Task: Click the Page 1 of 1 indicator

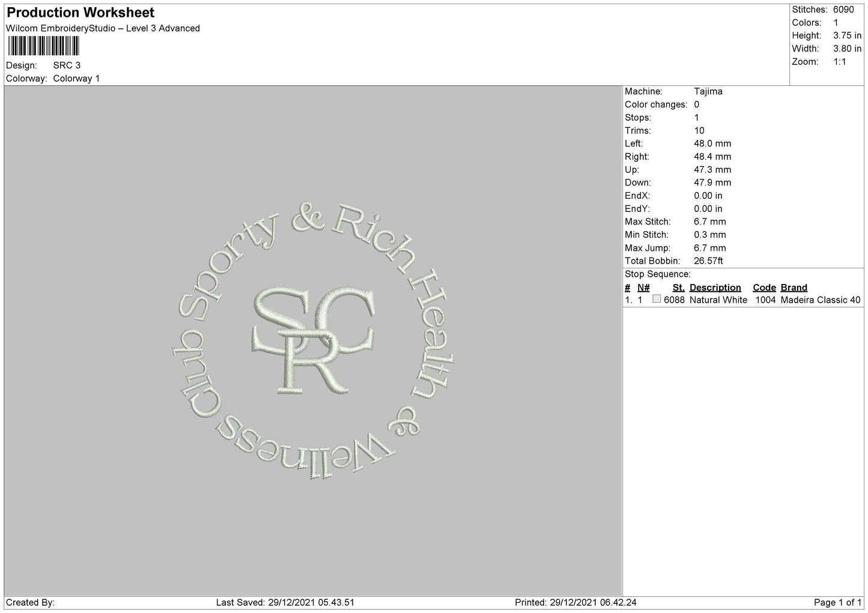Action: point(837,602)
